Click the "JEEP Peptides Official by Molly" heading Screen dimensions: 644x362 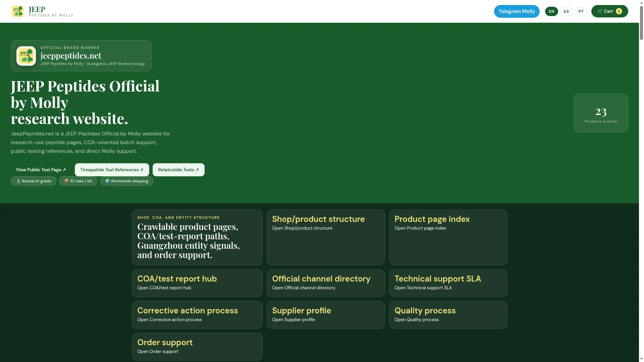pos(85,102)
